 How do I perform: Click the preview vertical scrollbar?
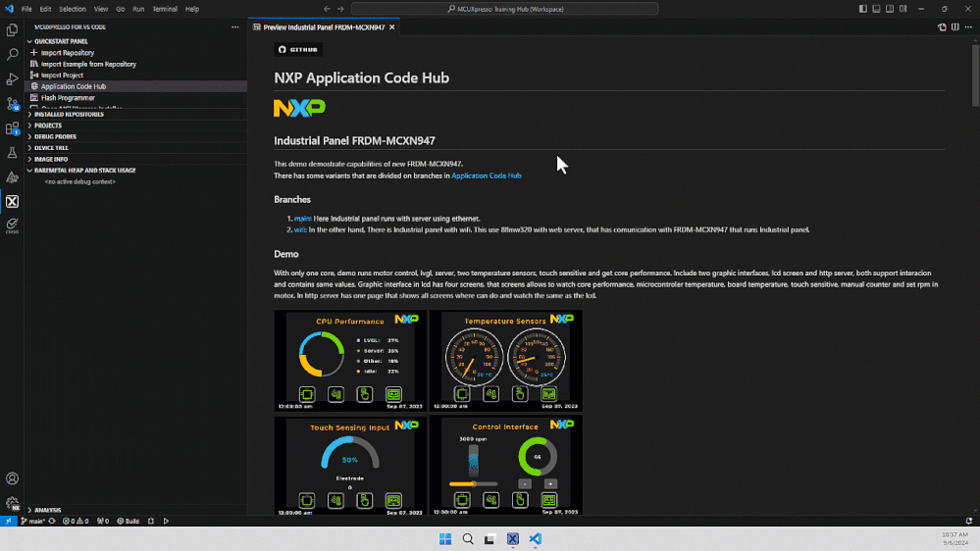976,74
